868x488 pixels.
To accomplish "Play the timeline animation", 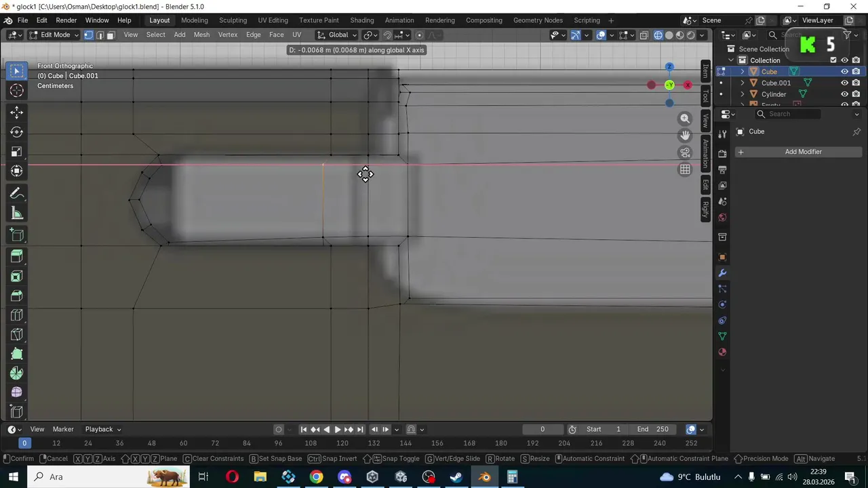I will pyautogui.click(x=337, y=429).
